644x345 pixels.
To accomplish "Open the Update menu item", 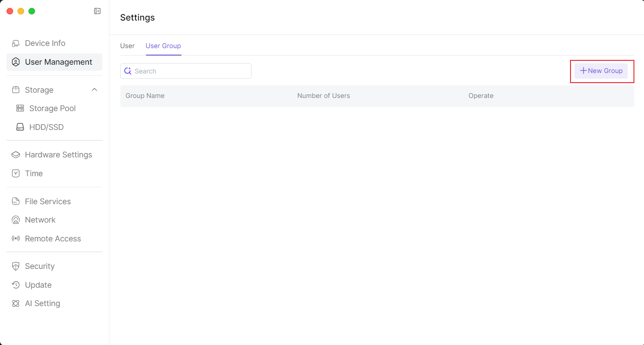I will pyautogui.click(x=38, y=285).
